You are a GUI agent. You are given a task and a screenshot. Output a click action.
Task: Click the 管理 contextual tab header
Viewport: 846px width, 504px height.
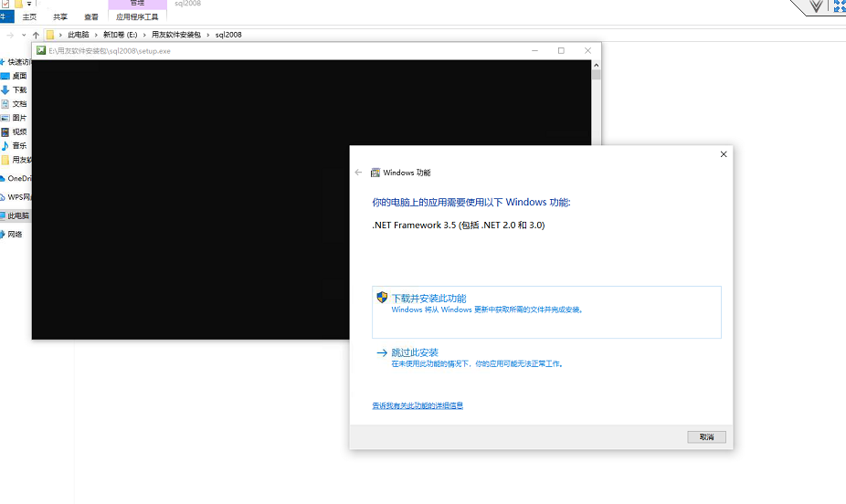point(137,4)
